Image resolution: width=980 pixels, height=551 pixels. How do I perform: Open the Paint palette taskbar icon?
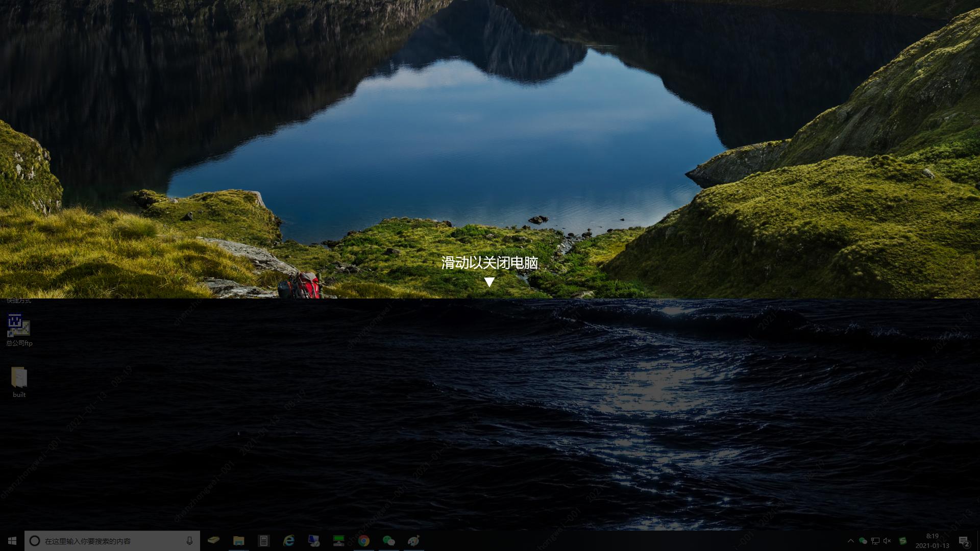[x=413, y=541]
